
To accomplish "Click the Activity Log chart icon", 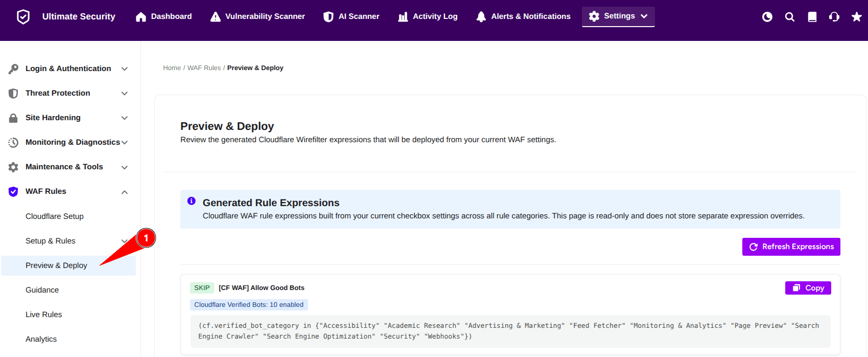I will pos(403,17).
